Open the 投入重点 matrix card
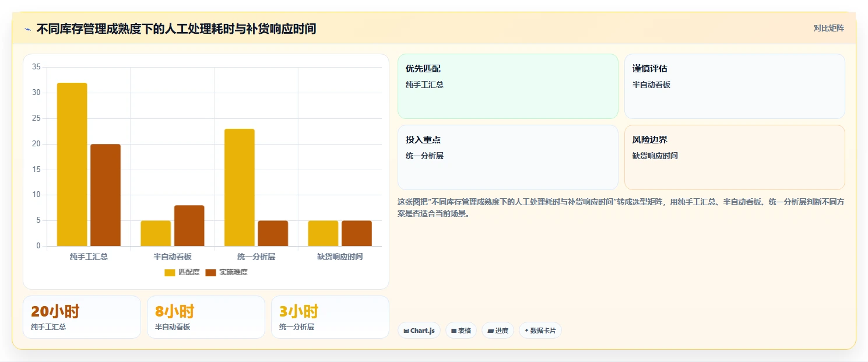Image resolution: width=868 pixels, height=362 pixels. [508, 157]
